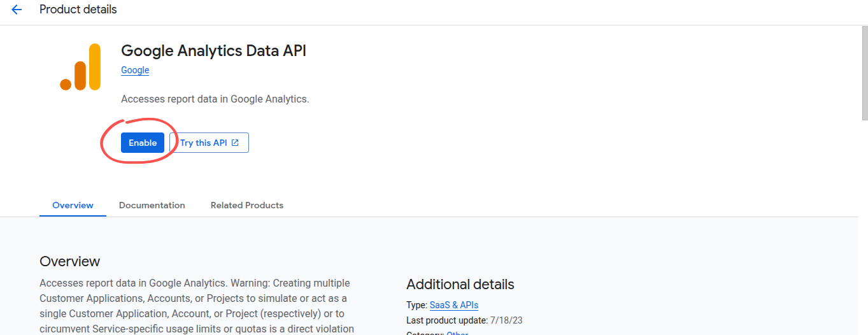This screenshot has width=868, height=335.
Task: Follow the SaaS & APIs type link
Action: (x=454, y=305)
